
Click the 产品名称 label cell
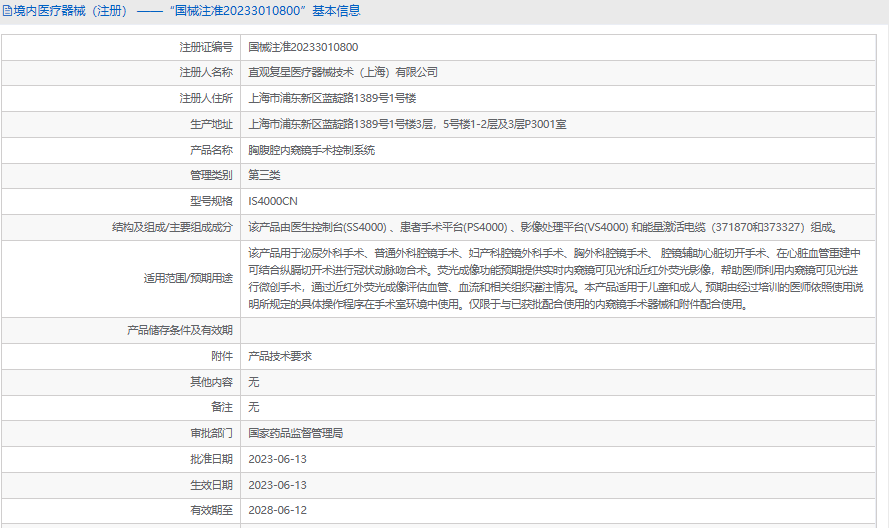pyautogui.click(x=121, y=150)
